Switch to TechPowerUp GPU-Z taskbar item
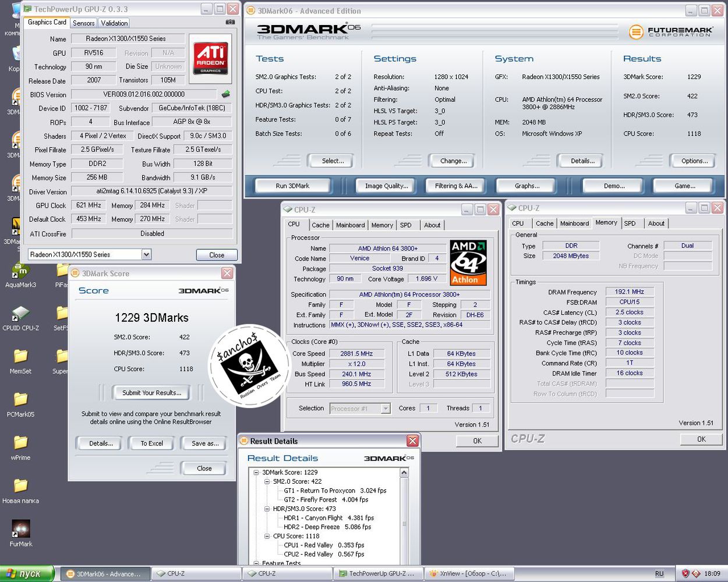Screen dimensions: 728x582 coord(378,573)
